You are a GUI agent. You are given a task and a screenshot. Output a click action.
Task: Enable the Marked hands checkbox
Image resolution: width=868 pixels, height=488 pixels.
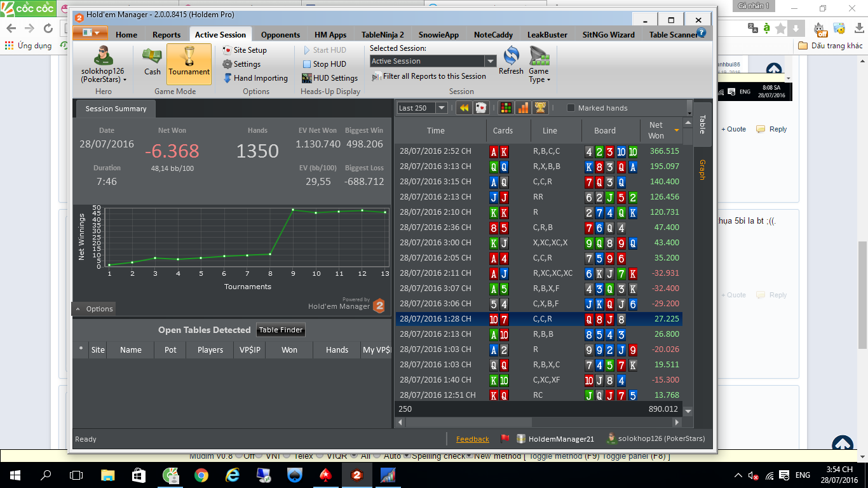click(571, 108)
